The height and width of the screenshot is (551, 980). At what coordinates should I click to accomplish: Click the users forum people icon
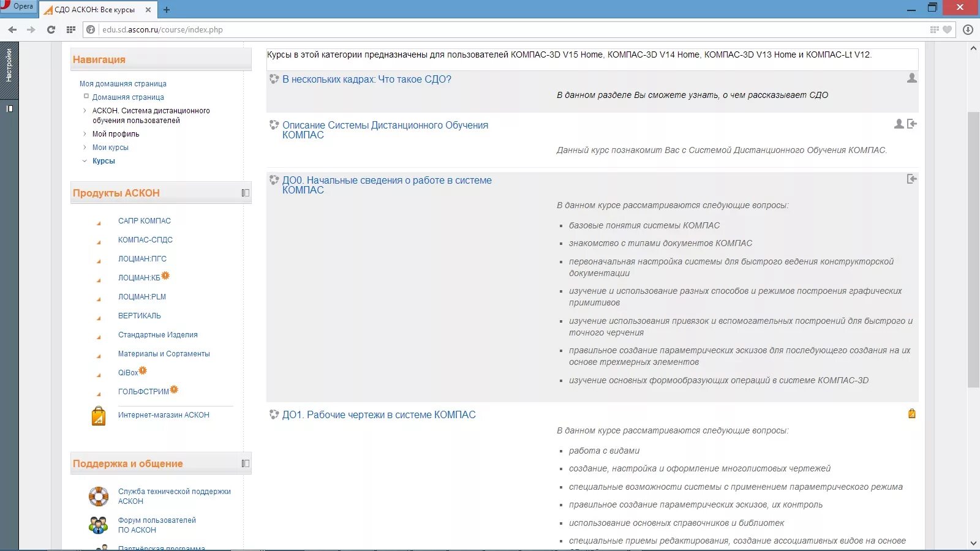pos(99,525)
